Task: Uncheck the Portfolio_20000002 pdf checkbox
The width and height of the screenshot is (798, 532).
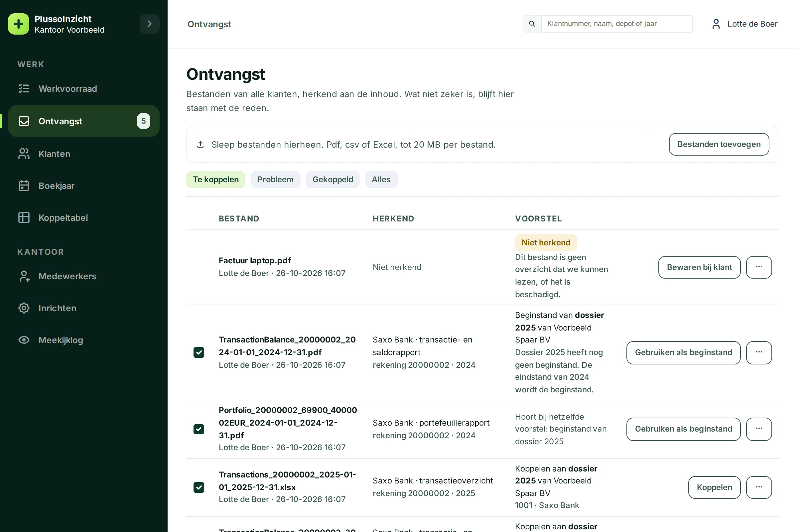Action: pyautogui.click(x=199, y=429)
